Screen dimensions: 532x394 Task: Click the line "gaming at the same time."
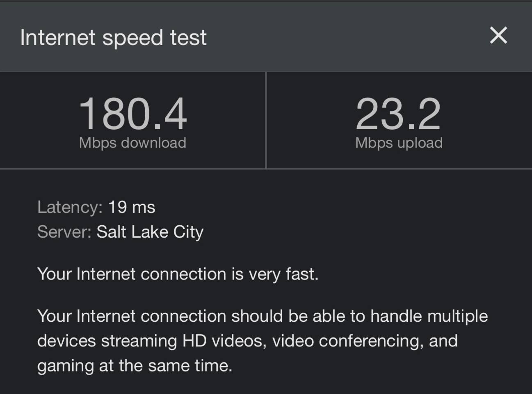135,366
